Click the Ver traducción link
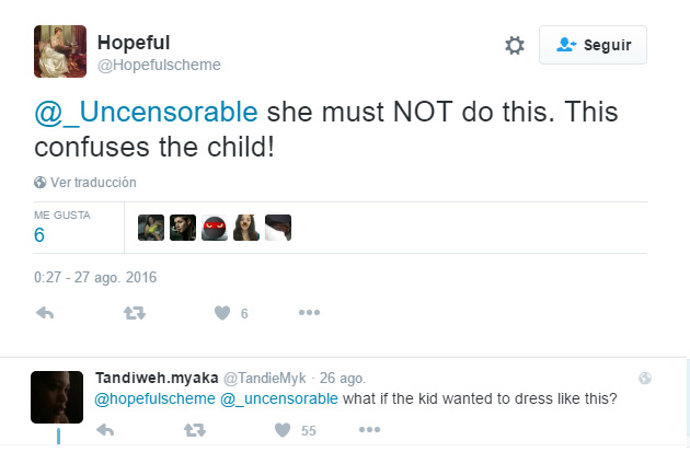 point(85,183)
